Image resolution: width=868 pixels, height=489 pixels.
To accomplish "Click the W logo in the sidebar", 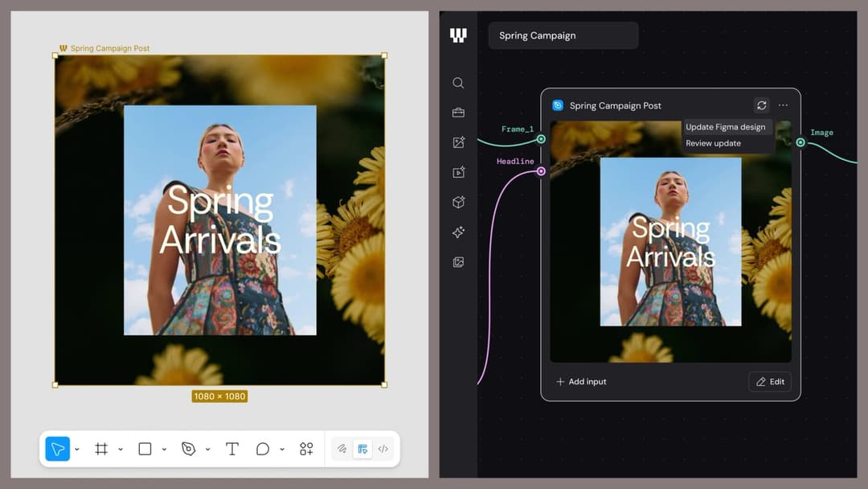I will (458, 35).
